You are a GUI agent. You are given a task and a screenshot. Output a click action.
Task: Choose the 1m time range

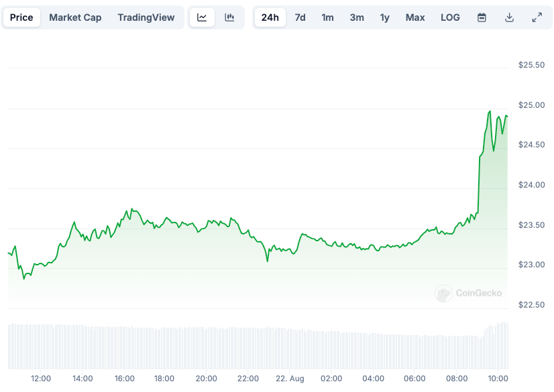327,17
